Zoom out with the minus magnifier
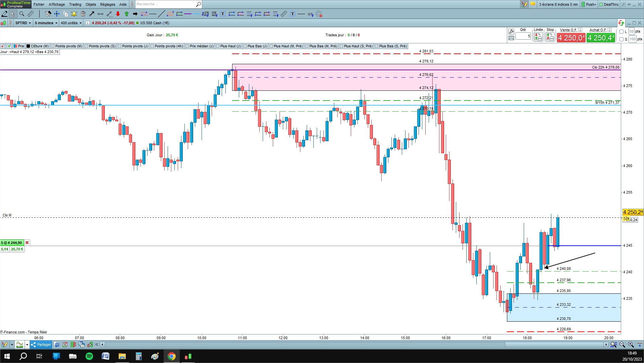 (622, 345)
